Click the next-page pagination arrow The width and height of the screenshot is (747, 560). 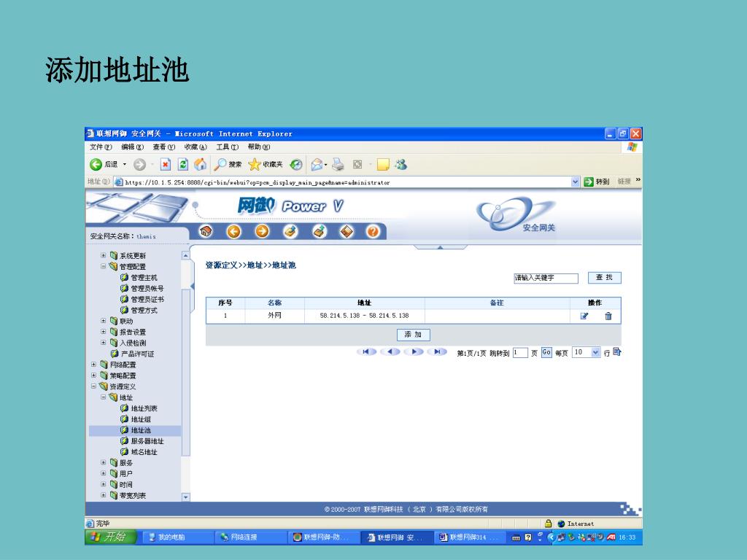click(x=414, y=352)
